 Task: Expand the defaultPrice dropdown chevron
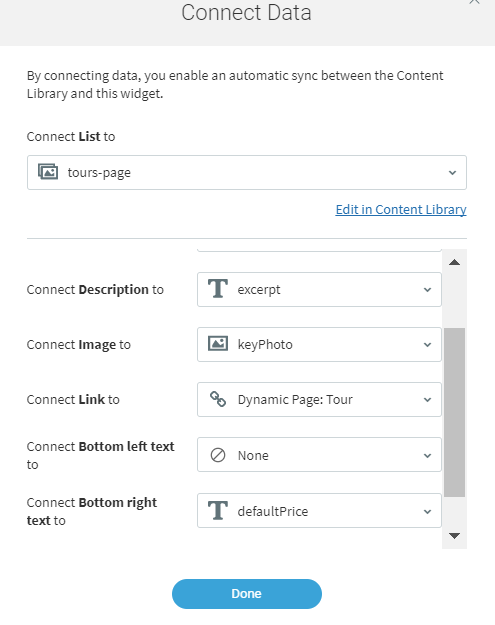tap(427, 511)
